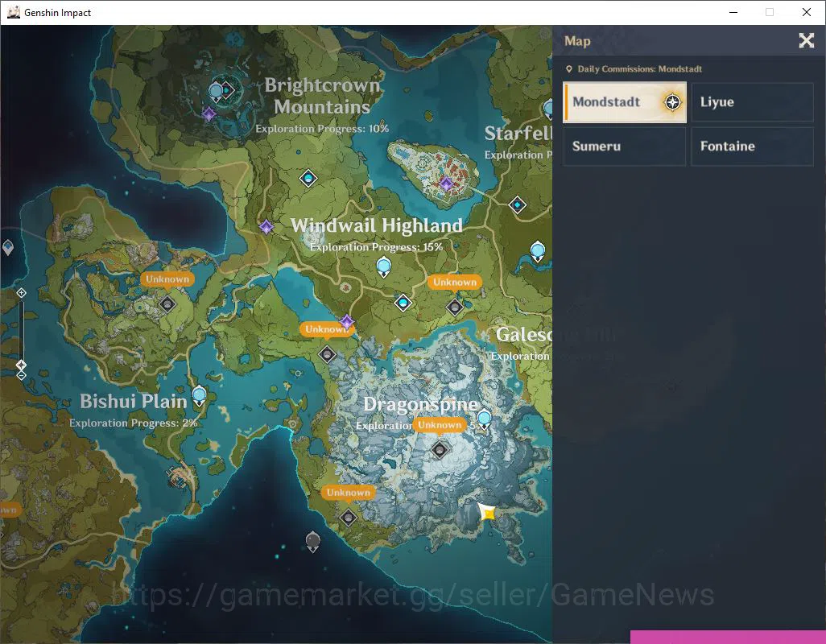Screen dimensions: 826x644
Task: Click the Unknown label beside the purple star marker
Action: pyautogui.click(x=326, y=329)
